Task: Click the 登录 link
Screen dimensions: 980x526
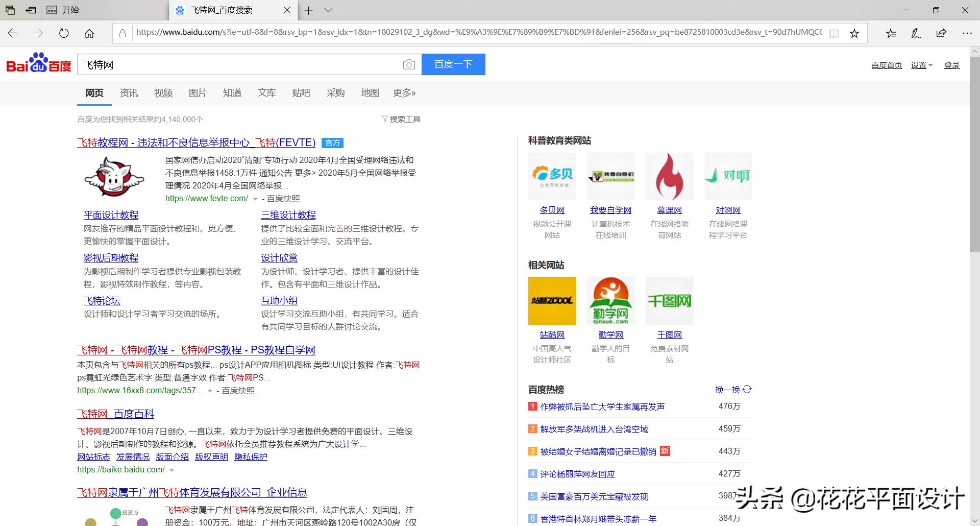Action: coord(951,65)
